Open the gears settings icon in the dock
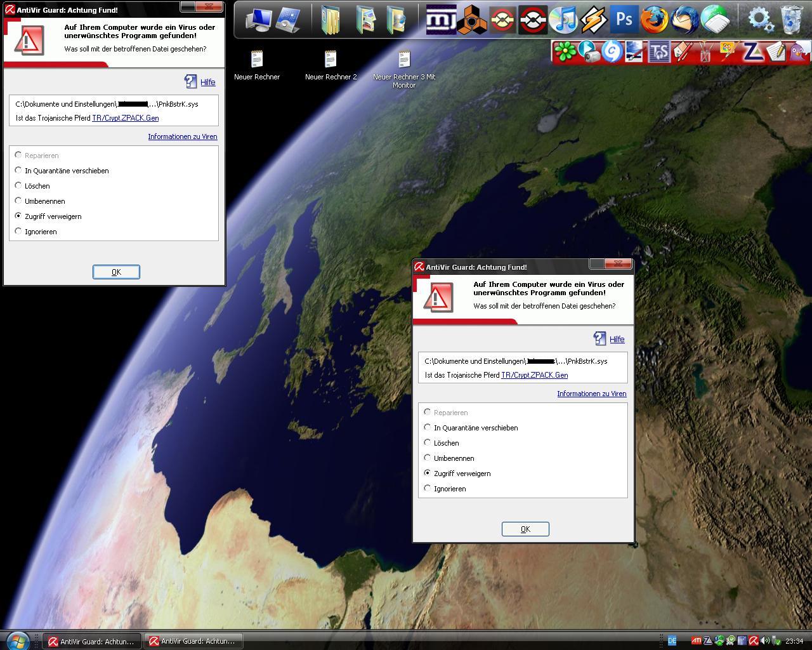Image resolution: width=812 pixels, height=650 pixels. point(760,20)
